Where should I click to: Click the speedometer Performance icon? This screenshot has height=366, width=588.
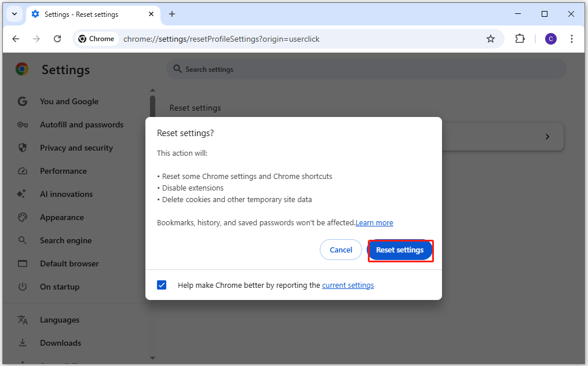23,171
